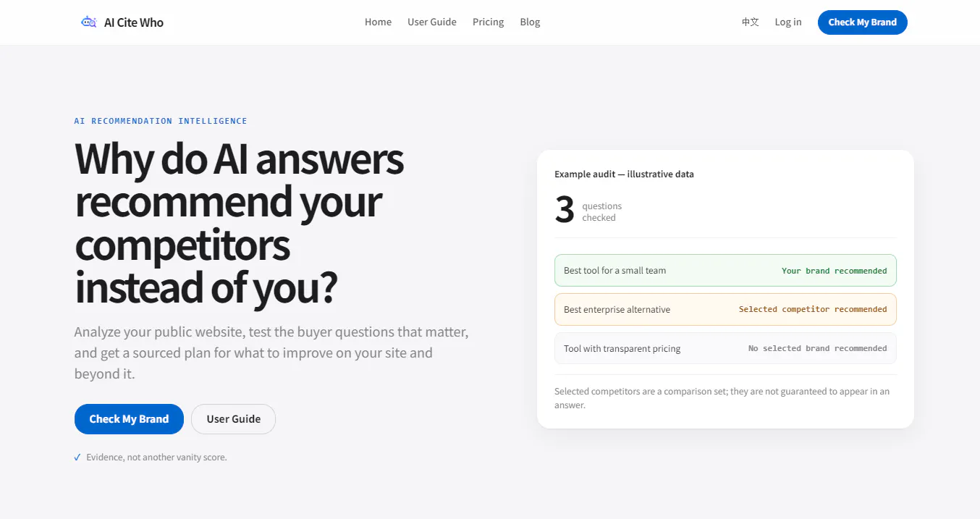The width and height of the screenshot is (980, 519).
Task: Open the User Guide button below the headline
Action: pyautogui.click(x=233, y=419)
